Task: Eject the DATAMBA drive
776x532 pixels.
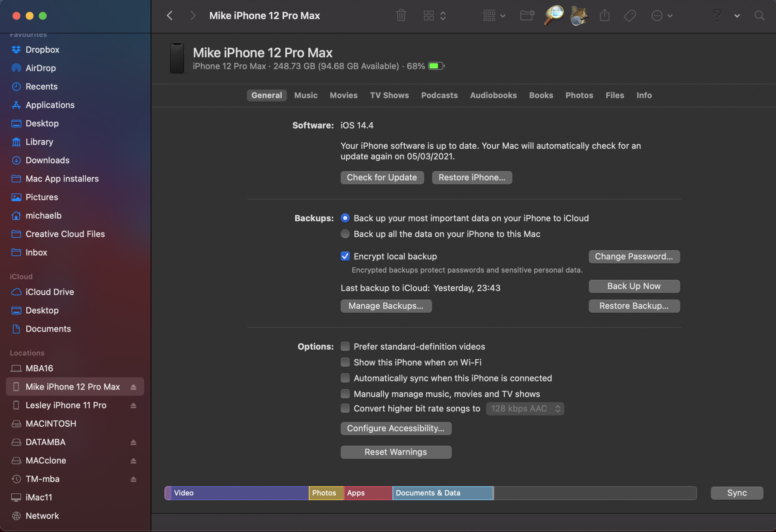Action: coord(133,442)
